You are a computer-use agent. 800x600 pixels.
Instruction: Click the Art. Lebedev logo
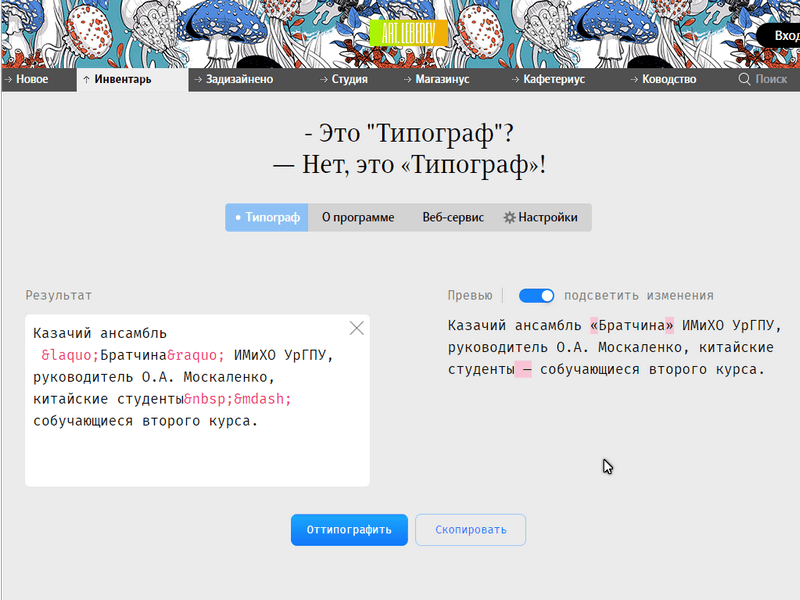tap(409, 33)
